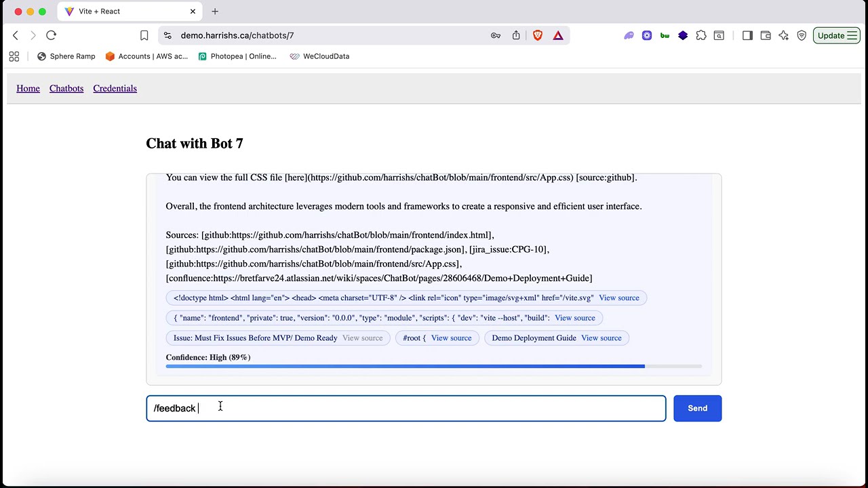Click the 'Confidence: High (89%)' text
The height and width of the screenshot is (488, 868).
(x=208, y=357)
